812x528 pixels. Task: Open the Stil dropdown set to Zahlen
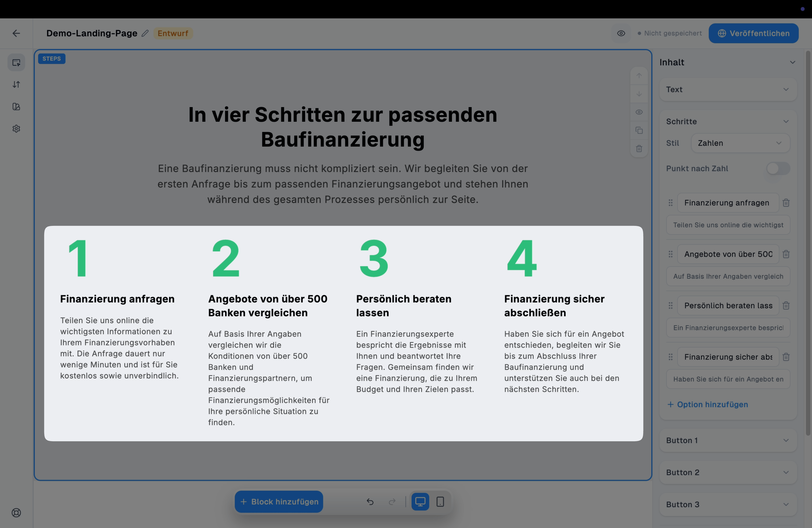click(x=740, y=143)
